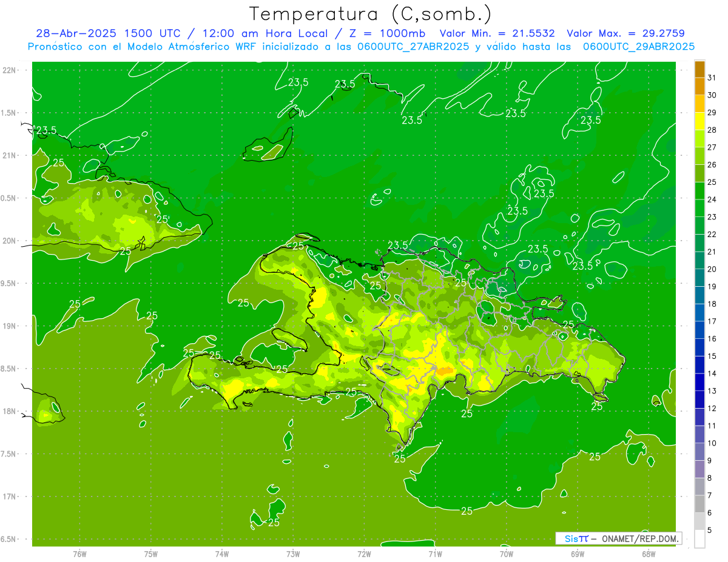Click the legend value 18

(712, 304)
